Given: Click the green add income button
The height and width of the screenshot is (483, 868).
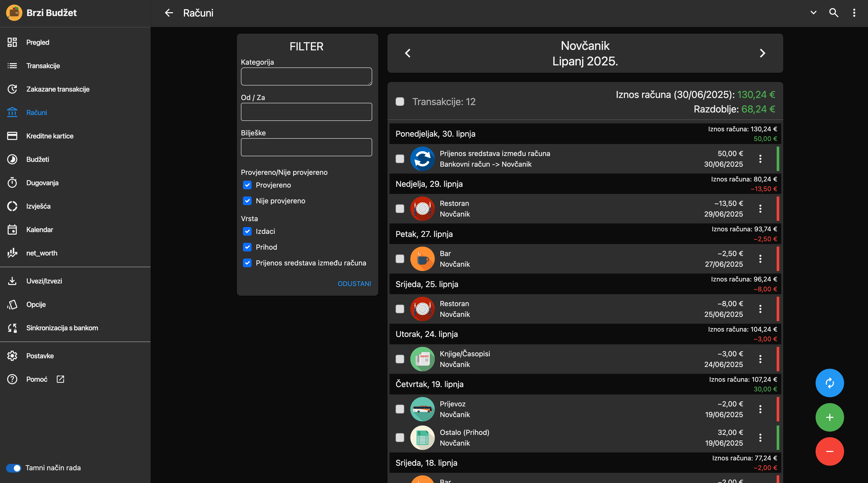Looking at the screenshot, I should [829, 417].
